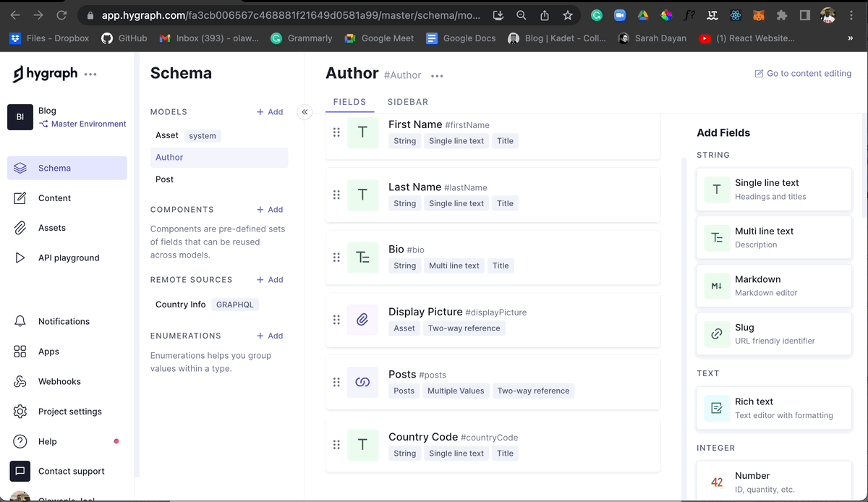Launch the API playground
This screenshot has width=868, height=502.
[68, 258]
